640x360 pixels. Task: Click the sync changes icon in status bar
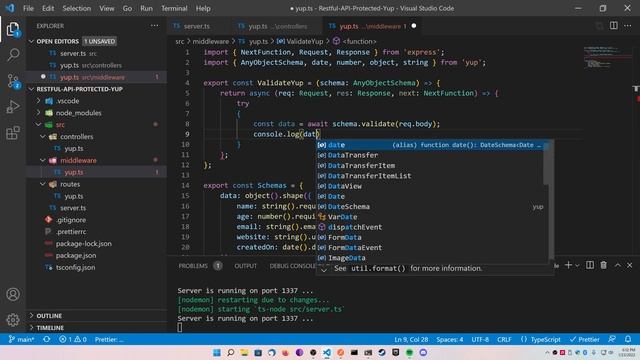47,339
